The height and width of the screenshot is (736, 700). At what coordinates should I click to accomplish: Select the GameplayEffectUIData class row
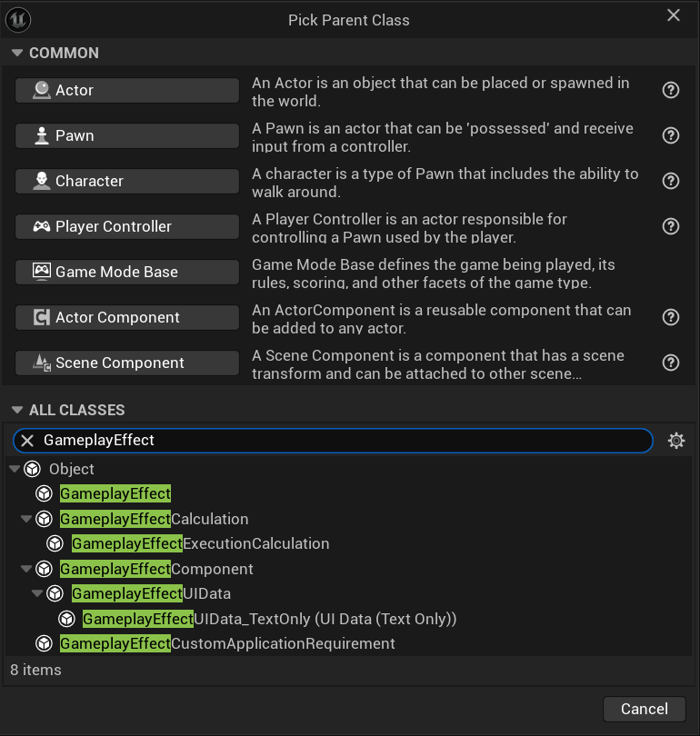coord(348,593)
